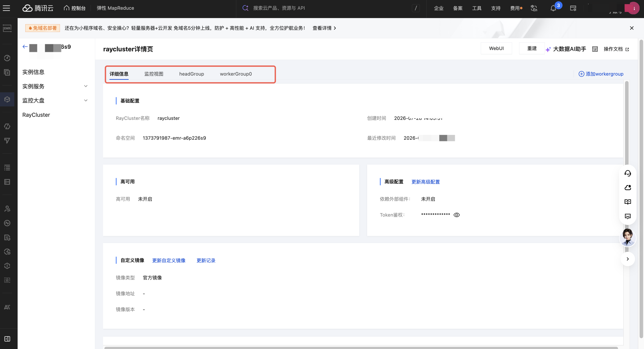The image size is (644, 349).
Task: Click the cloud assistant floating icon
Action: pyautogui.click(x=627, y=188)
